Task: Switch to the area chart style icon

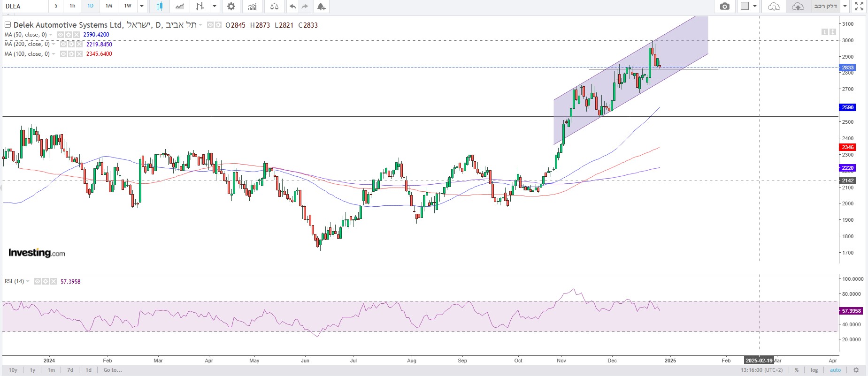Action: coord(180,6)
